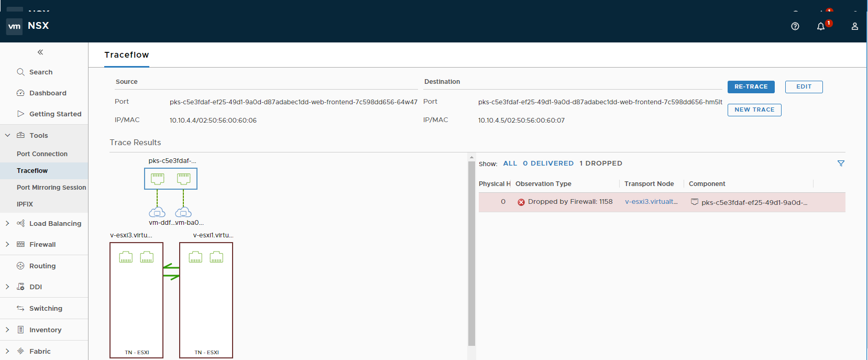The image size is (868, 360).
Task: Click the results panel vertical scrollbar
Action: [471, 254]
